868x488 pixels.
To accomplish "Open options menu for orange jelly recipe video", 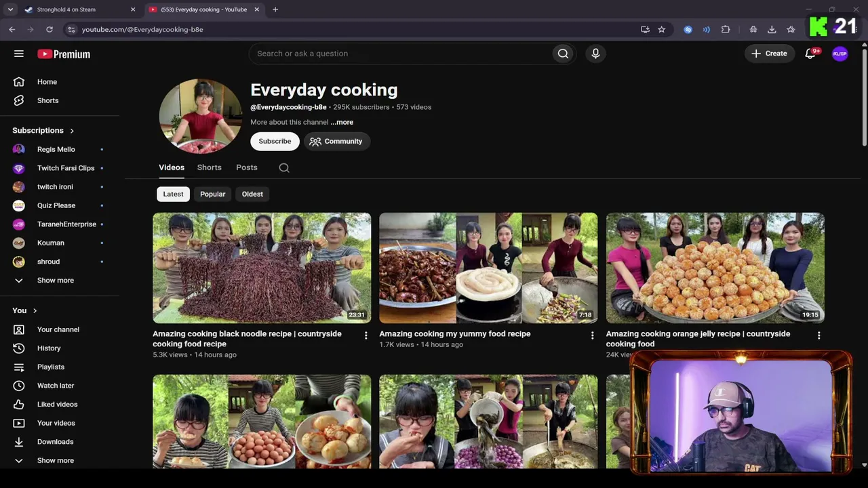I will pos(818,335).
